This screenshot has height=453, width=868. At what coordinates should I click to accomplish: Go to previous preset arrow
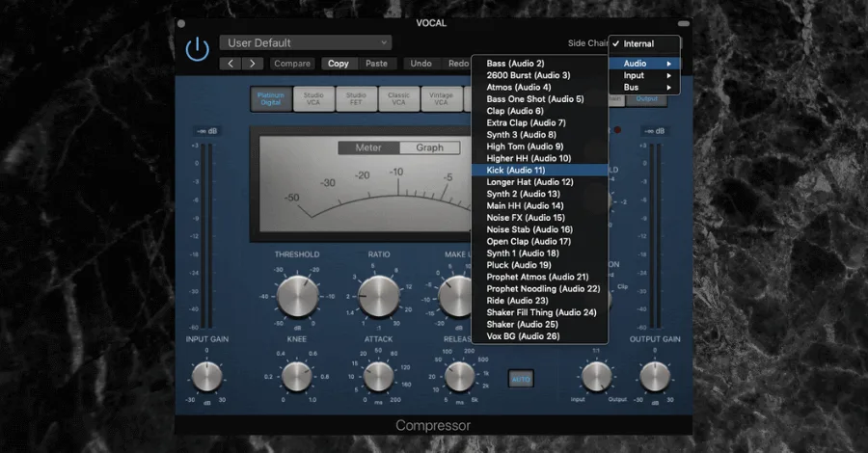[x=231, y=64]
